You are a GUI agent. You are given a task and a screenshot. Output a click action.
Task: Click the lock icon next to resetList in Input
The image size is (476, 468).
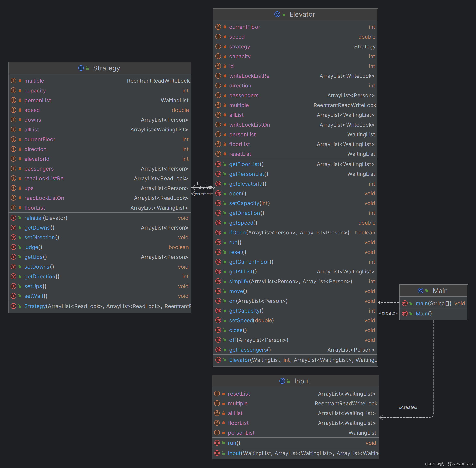pos(223,394)
